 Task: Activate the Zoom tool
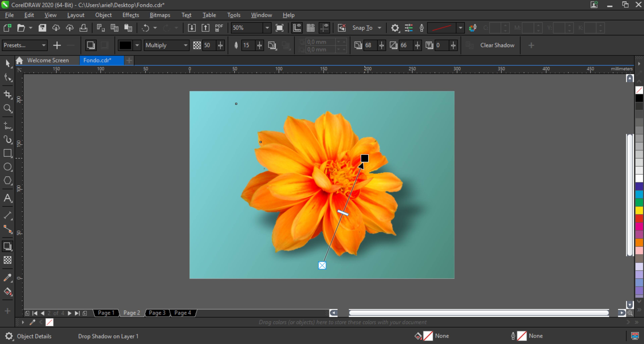(8, 108)
